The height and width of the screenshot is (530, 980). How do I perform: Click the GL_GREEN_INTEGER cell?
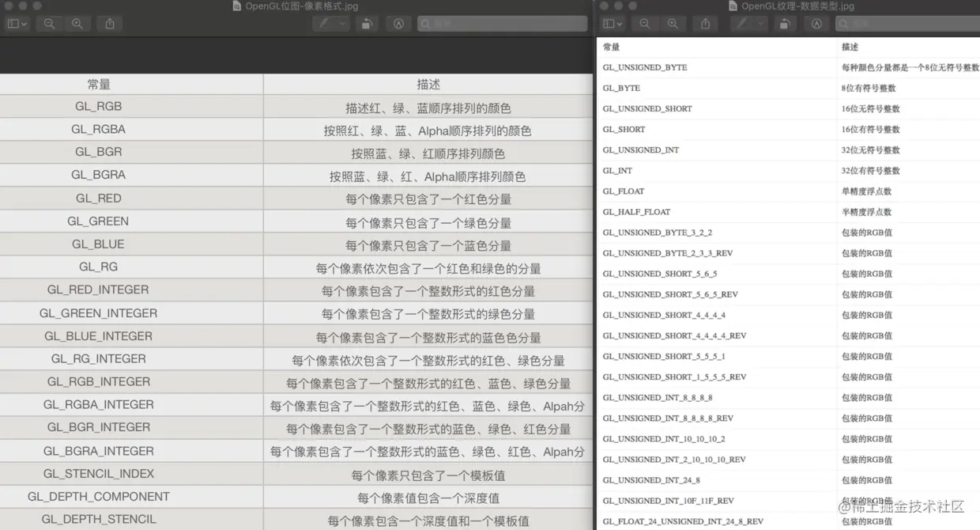[99, 313]
